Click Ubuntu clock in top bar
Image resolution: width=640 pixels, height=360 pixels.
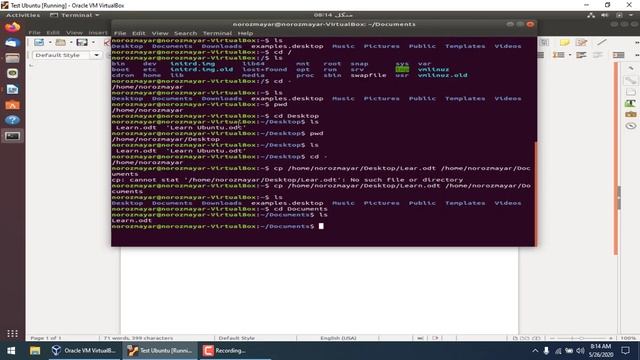[333, 15]
